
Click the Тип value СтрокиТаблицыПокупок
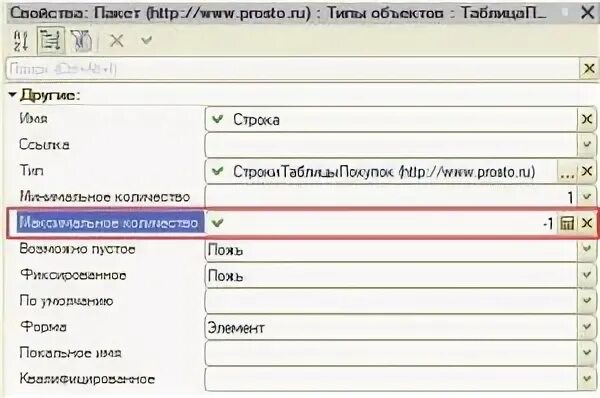383,172
